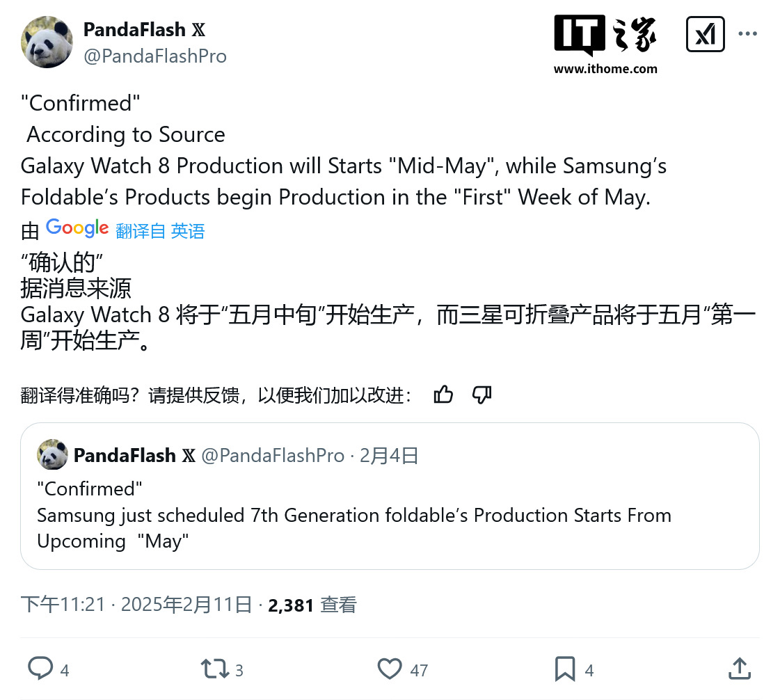
Task: Click the Google translate logo
Action: 77,228
